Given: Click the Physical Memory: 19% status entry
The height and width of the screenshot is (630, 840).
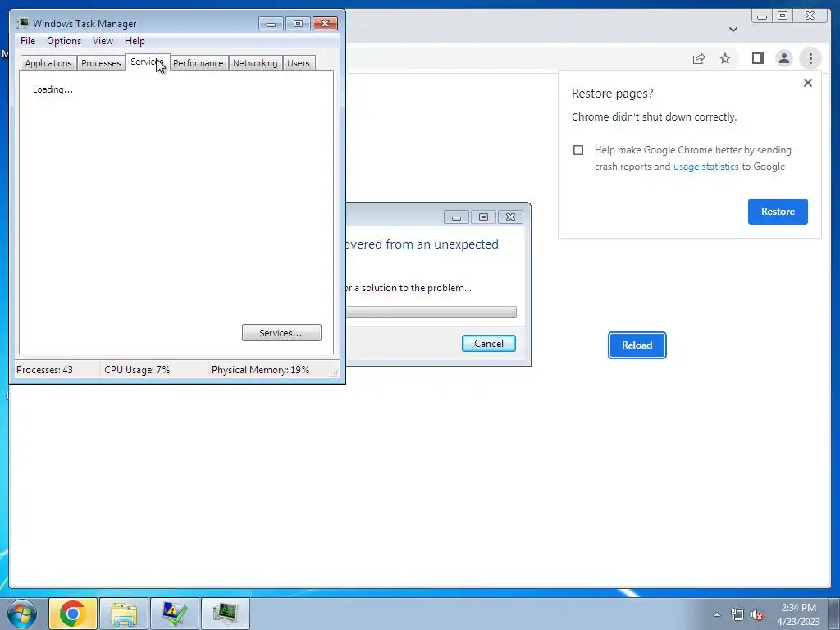Looking at the screenshot, I should pyautogui.click(x=260, y=370).
